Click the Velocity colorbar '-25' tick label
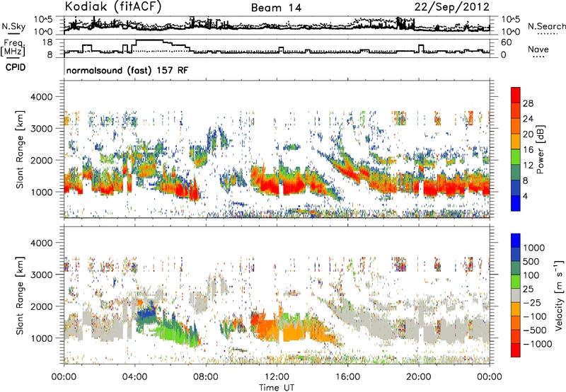Screen dimensions: 566x392 point(533,302)
